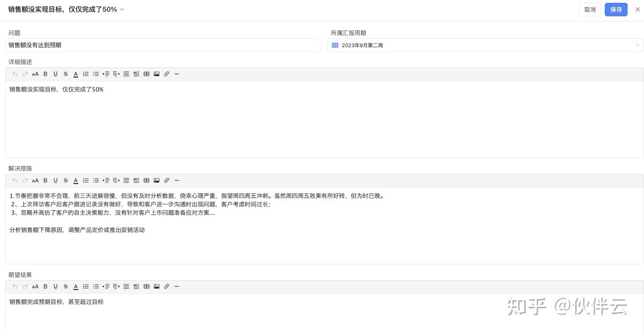Image resolution: width=644 pixels, height=333 pixels.
Task: Apply strikethrough in the 解决措施 toolbar
Action: (65, 180)
